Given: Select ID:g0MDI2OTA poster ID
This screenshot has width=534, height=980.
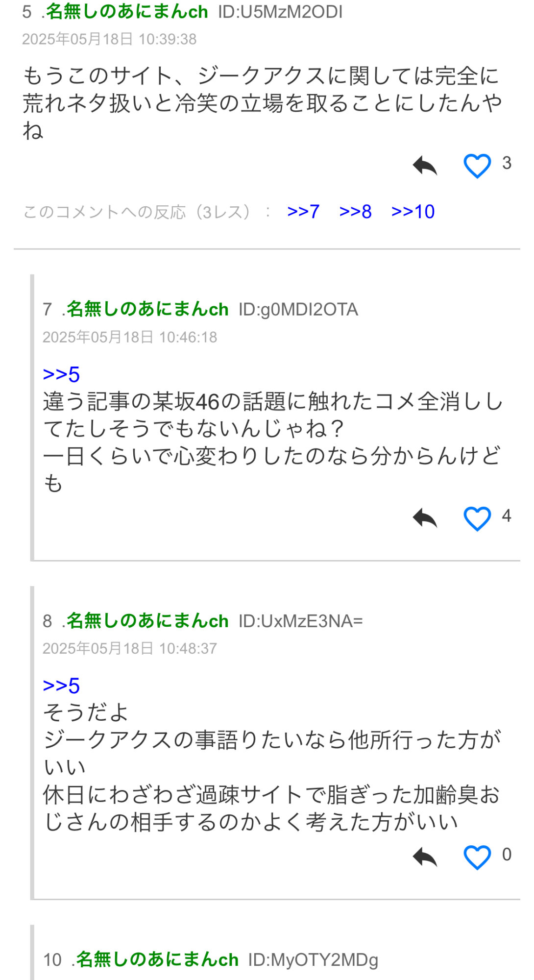Looking at the screenshot, I should click(x=298, y=309).
